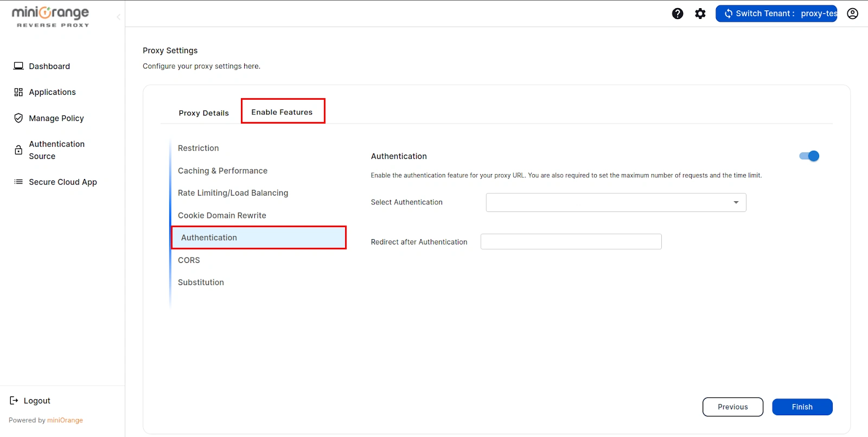Open the Select Authentication dropdown

(616, 202)
